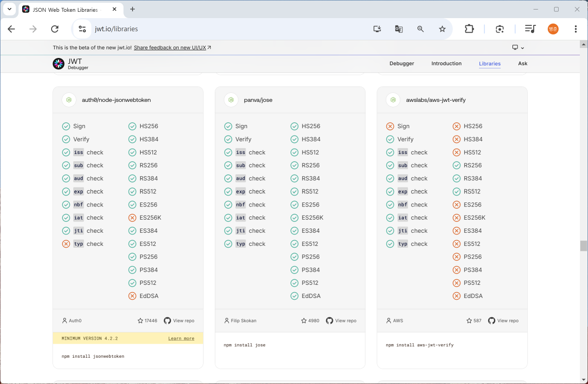Open Share feedback on new UI/UX link
This screenshot has height=384, width=588.
[x=172, y=48]
